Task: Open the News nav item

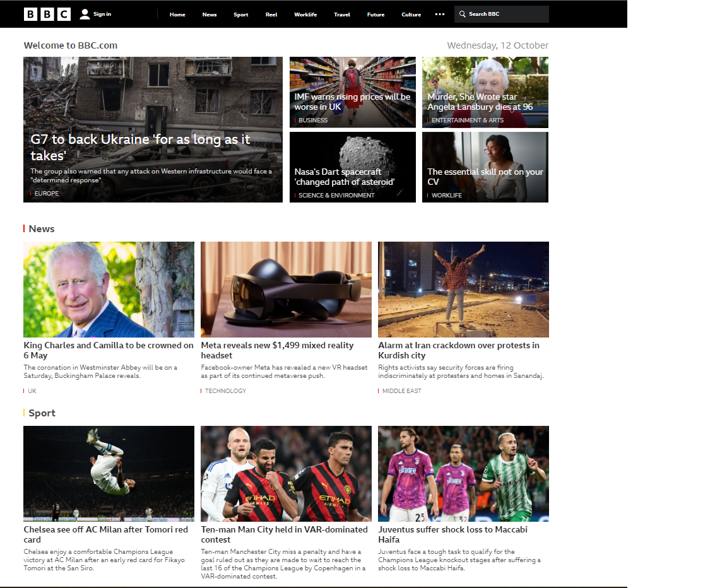Action: click(209, 15)
